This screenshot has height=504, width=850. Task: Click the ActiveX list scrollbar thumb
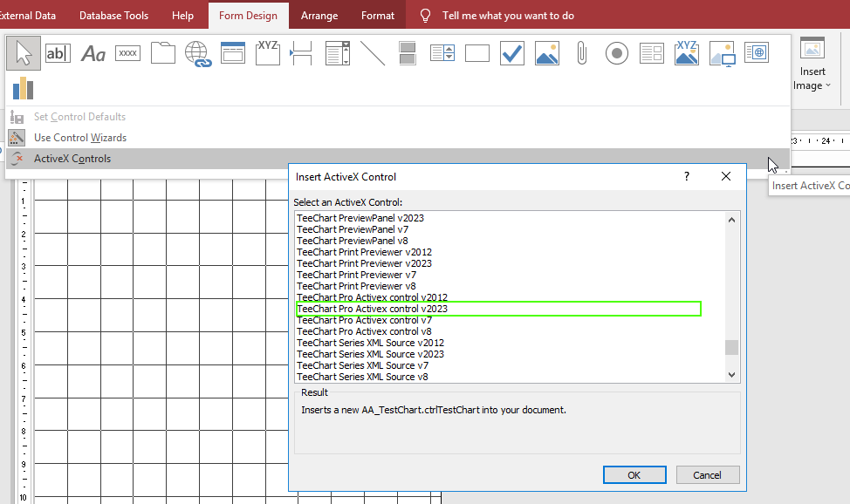pyautogui.click(x=732, y=347)
